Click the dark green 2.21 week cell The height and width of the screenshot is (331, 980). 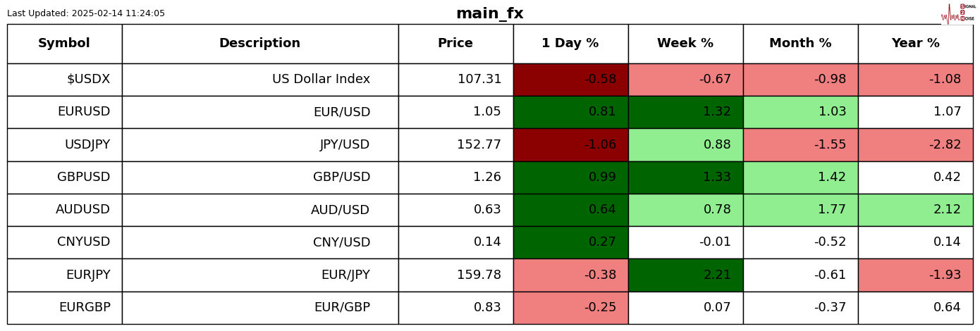click(685, 275)
